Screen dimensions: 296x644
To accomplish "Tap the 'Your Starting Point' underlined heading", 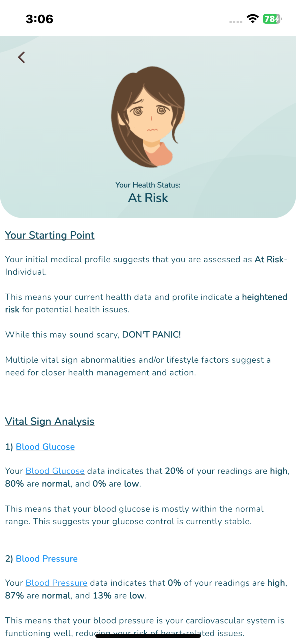I will (50, 235).
